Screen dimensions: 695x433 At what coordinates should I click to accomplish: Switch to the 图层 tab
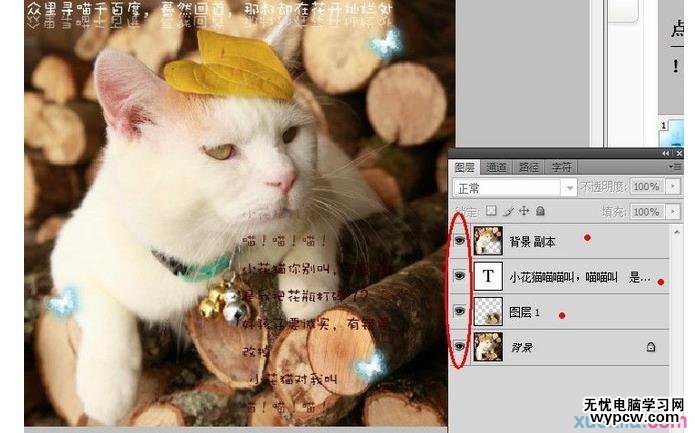click(465, 168)
